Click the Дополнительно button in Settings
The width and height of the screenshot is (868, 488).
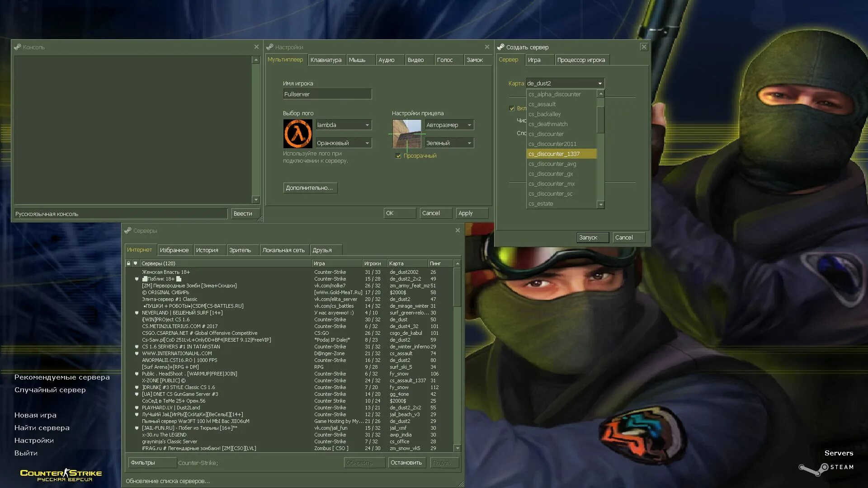[x=309, y=188]
